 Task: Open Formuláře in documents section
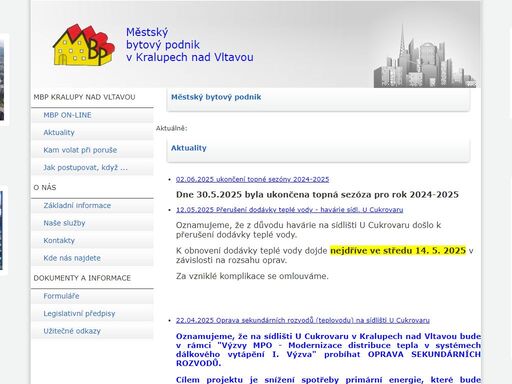[x=61, y=296]
